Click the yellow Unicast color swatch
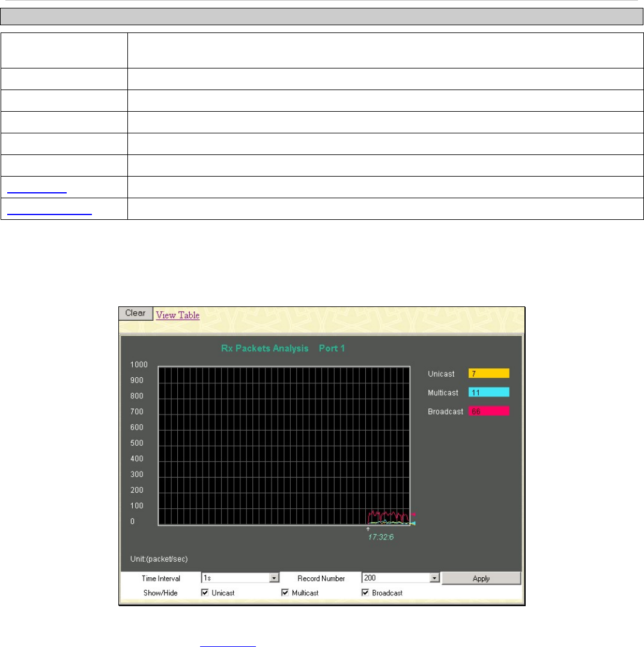Image resolution: width=644 pixels, height=647 pixels. [x=489, y=374]
